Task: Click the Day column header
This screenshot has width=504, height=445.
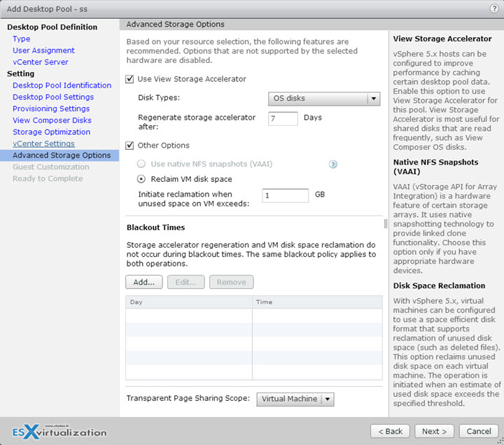Action: (x=189, y=302)
